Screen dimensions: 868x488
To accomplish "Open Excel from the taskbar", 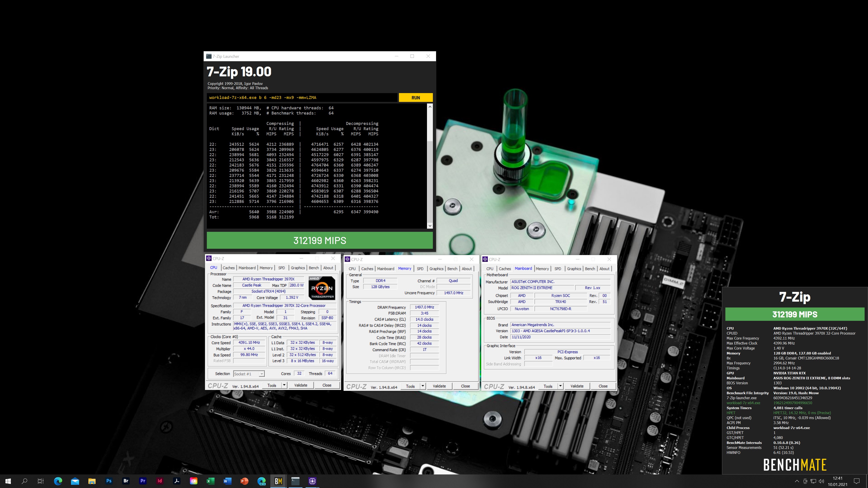I will [x=211, y=481].
